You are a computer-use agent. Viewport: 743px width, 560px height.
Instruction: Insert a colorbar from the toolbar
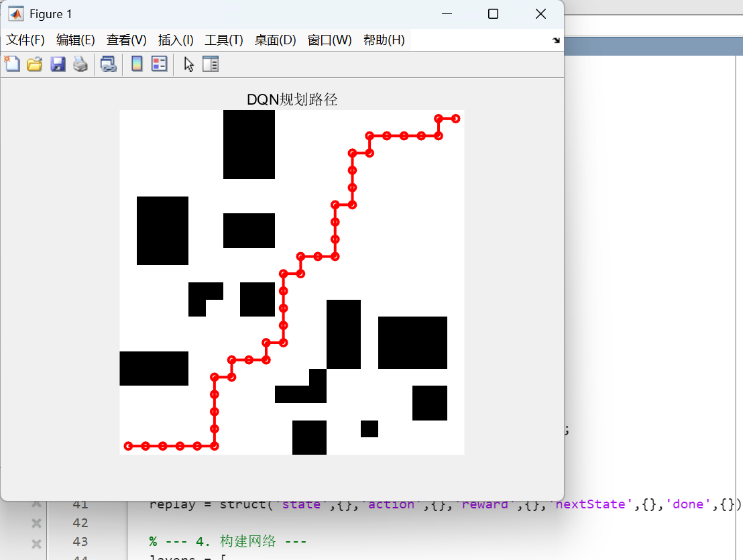[137, 64]
